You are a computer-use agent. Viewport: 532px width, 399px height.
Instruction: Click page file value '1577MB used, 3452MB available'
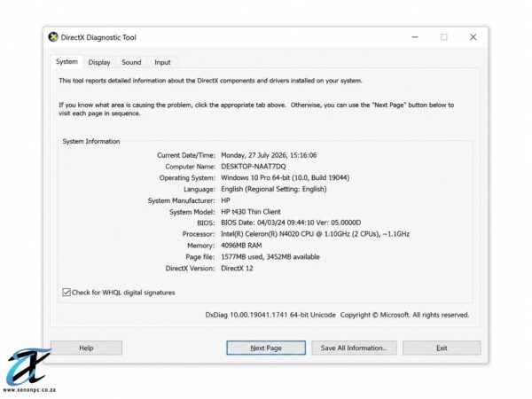(x=270, y=257)
